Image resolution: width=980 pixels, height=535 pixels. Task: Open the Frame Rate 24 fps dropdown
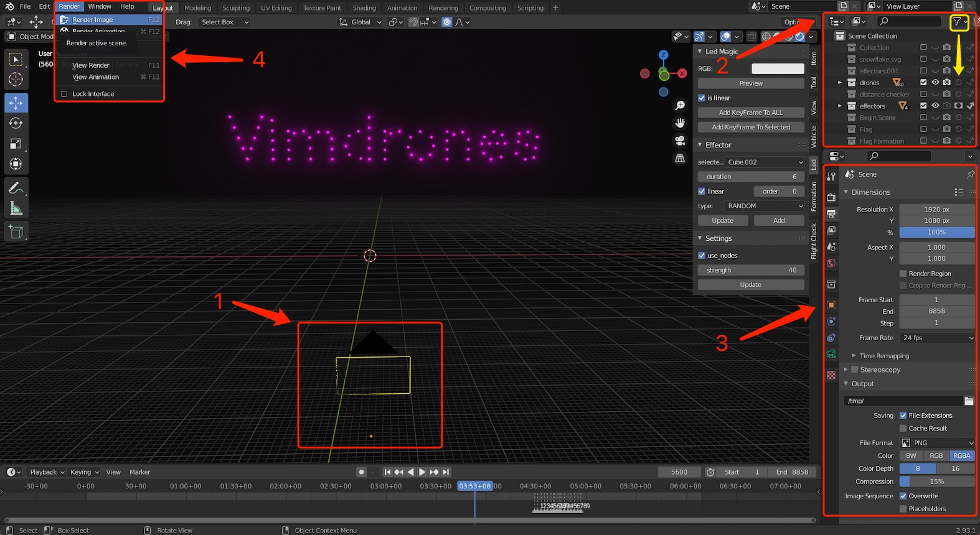(937, 338)
